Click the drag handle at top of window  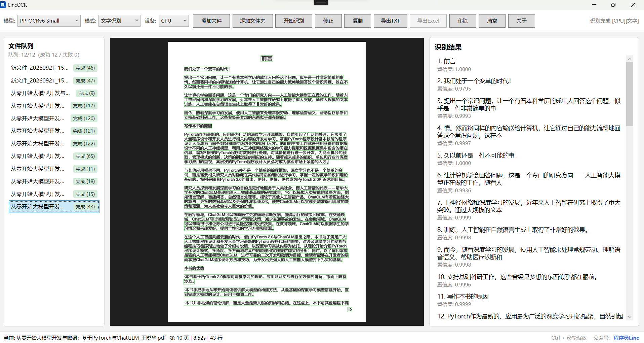321,3
